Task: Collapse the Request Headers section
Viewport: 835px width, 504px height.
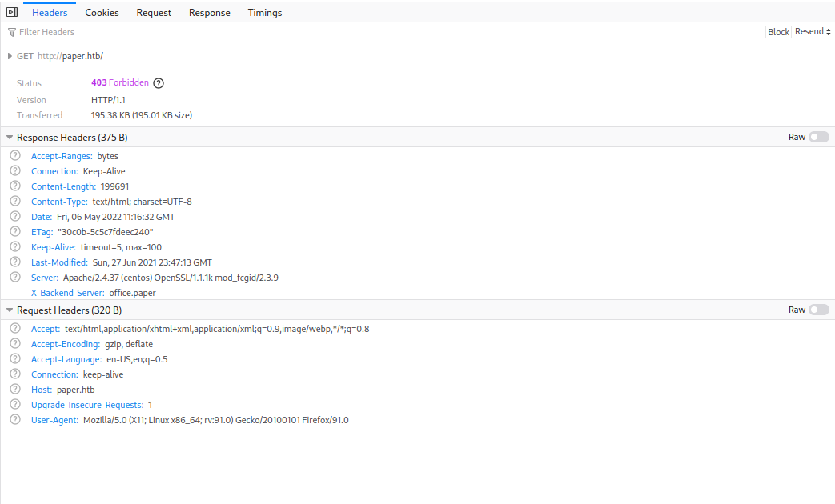Action: 9,310
